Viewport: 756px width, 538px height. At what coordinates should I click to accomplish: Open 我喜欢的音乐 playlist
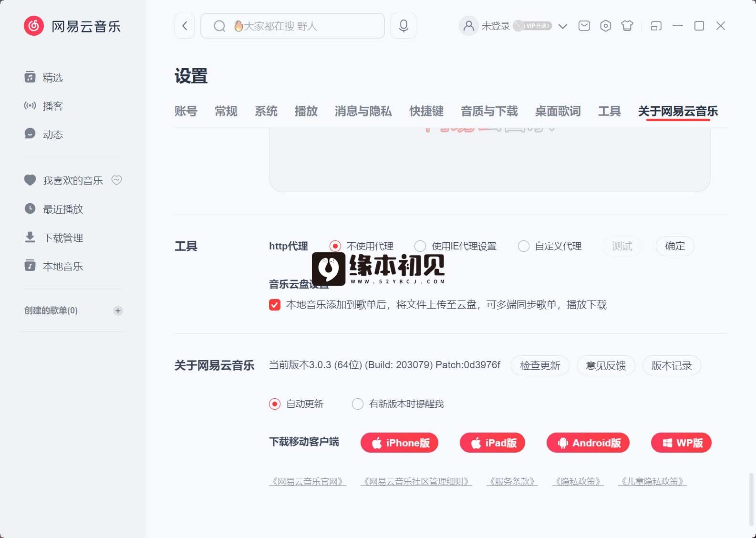pos(63,180)
